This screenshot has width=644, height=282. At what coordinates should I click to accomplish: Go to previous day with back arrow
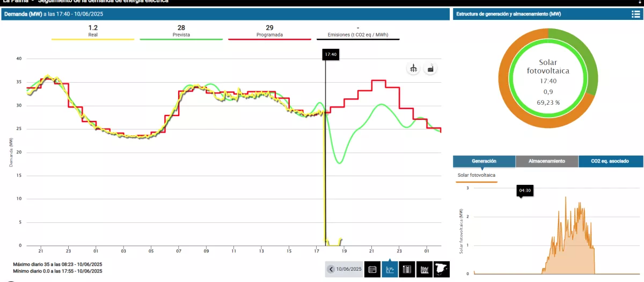(x=331, y=269)
